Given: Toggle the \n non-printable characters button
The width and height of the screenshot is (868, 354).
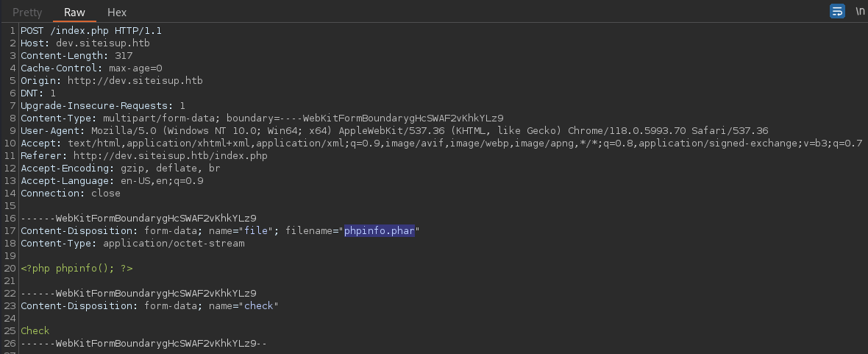Looking at the screenshot, I should pyautogui.click(x=859, y=11).
